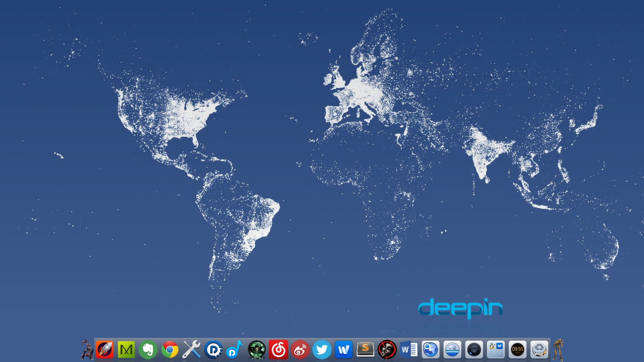The image size is (644, 362).
Task: Open the rocket Launcher in the dock
Action: pos(105,350)
